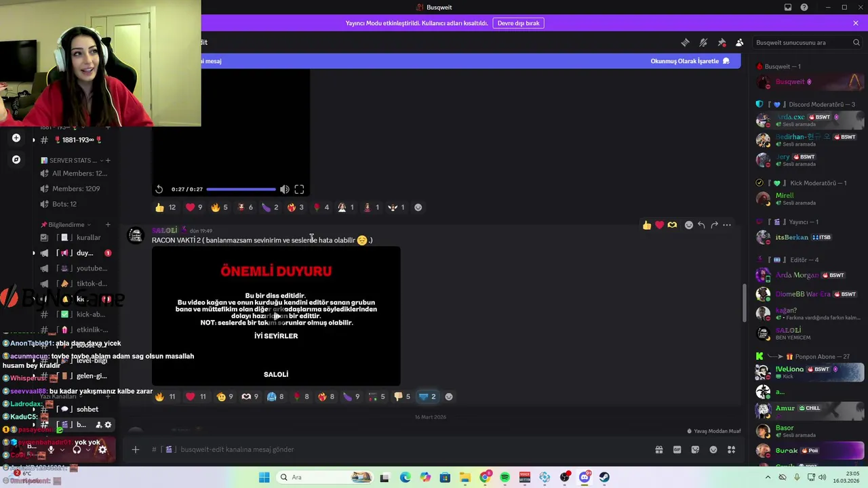Open attachment plus button in message box

point(135,449)
